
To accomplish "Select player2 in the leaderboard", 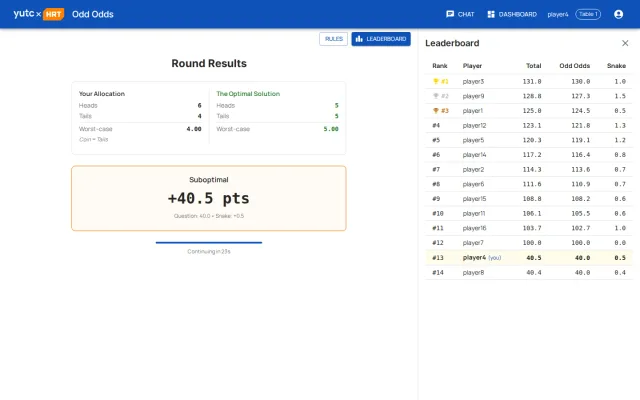I will 473,170.
